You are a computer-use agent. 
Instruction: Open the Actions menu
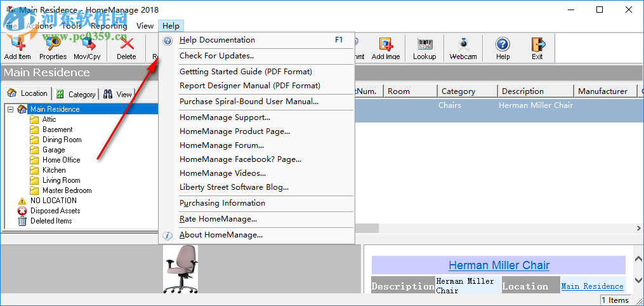pyautogui.click(x=39, y=26)
